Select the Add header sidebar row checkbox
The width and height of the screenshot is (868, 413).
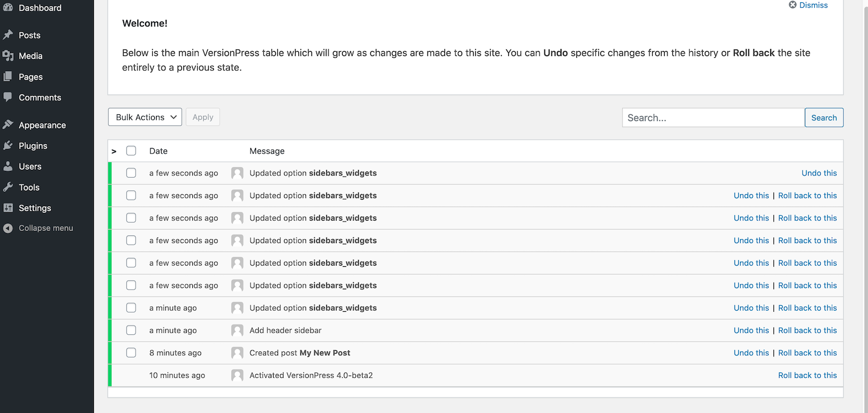(131, 331)
